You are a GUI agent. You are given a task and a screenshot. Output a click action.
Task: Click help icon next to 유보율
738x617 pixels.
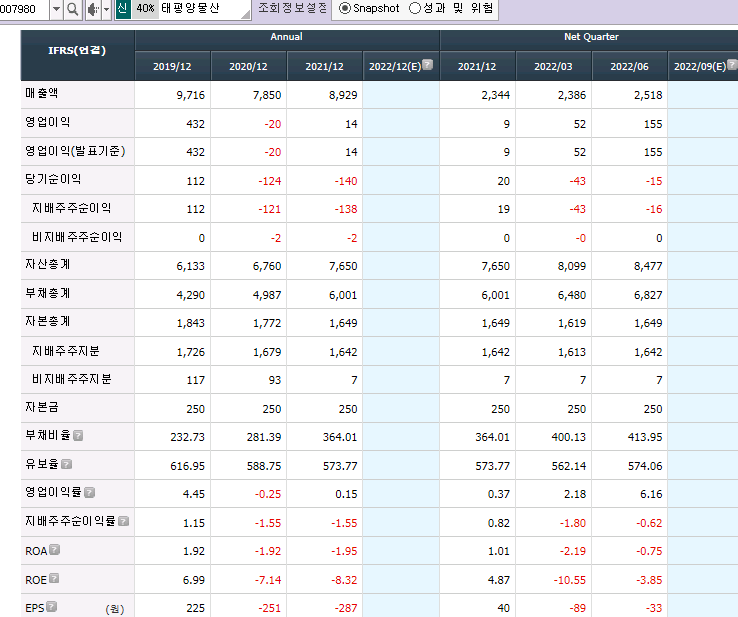(66, 464)
